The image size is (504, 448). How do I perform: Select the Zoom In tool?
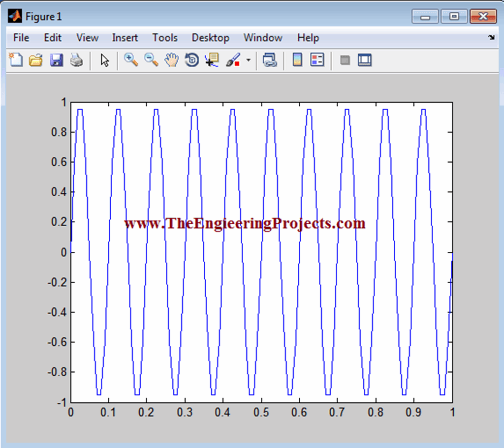pyautogui.click(x=130, y=60)
